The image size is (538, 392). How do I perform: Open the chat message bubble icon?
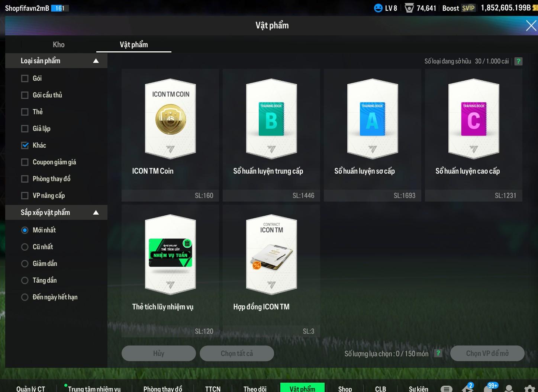coord(446,389)
